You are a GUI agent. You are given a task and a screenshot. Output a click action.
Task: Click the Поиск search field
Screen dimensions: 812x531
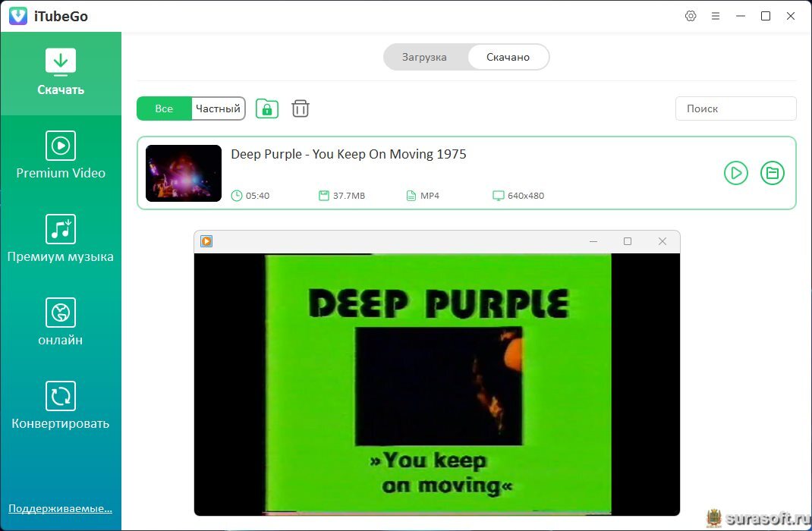pos(736,108)
